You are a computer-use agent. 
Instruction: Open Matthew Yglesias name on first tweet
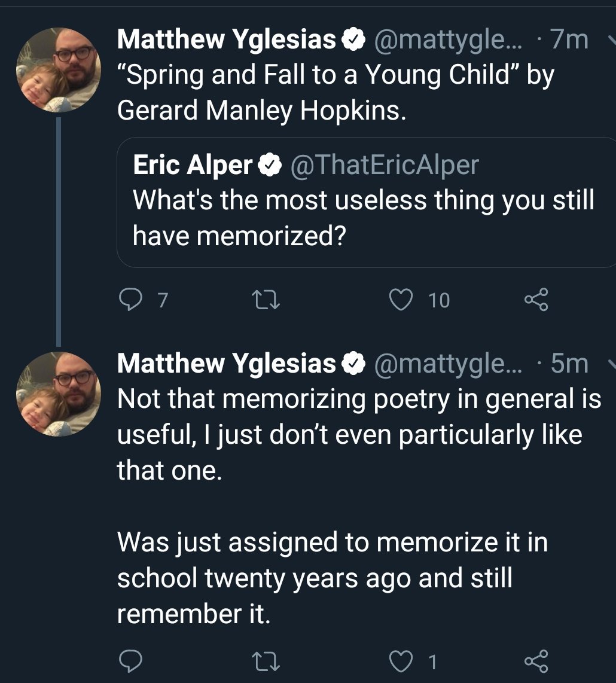226,40
